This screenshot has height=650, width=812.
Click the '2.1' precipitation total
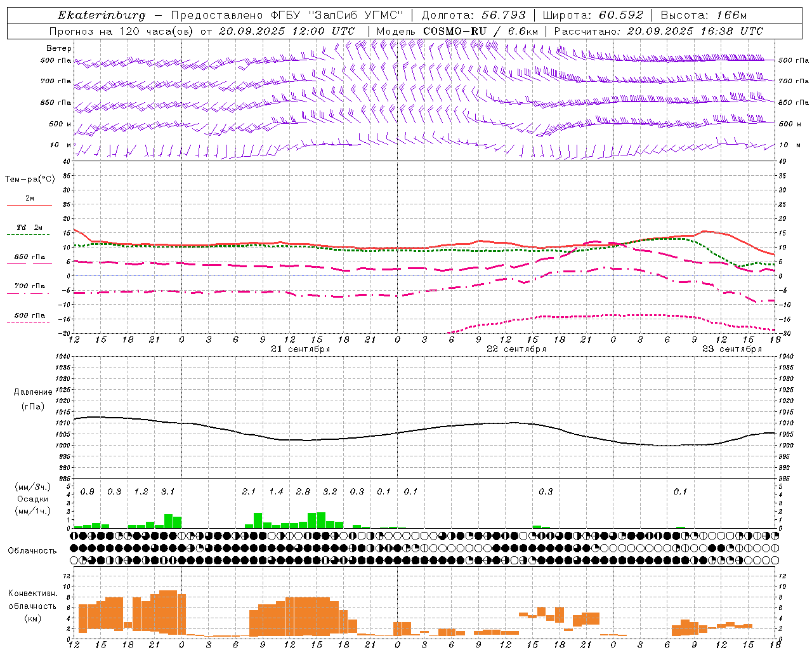point(249,491)
